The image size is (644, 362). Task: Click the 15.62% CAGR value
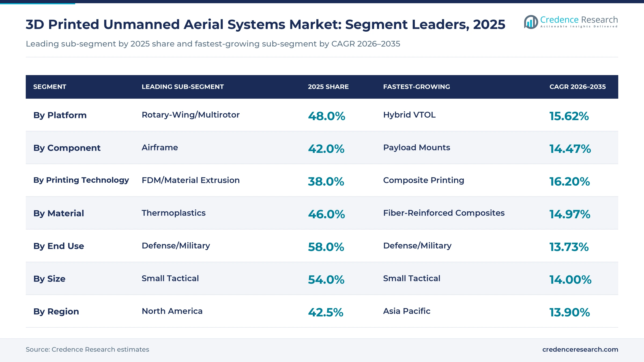pyautogui.click(x=569, y=116)
